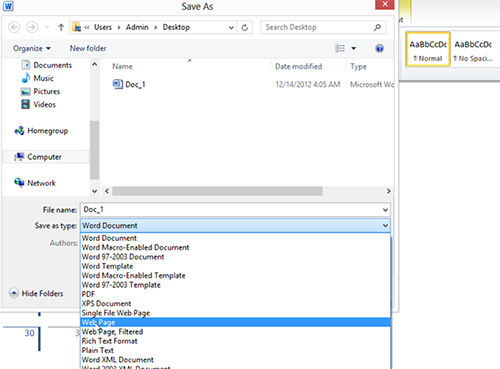Choose highlighted Web Page type
The width and height of the screenshot is (500, 369).
(x=236, y=322)
